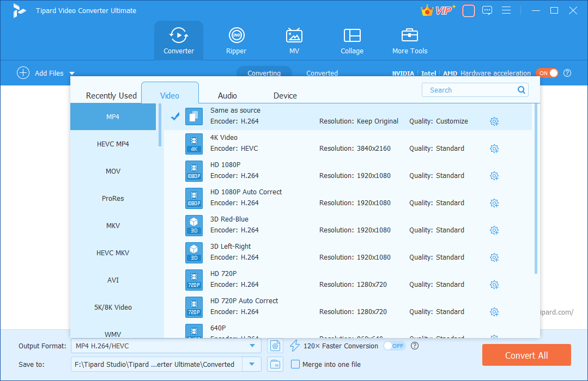Select WMV format category
Viewport: 588px width, 381px height.
coord(113,331)
